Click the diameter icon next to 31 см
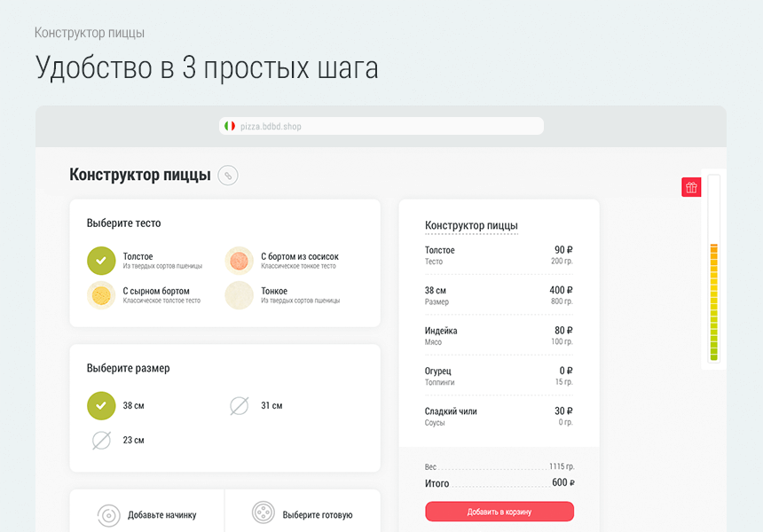763x532 pixels. (238, 405)
